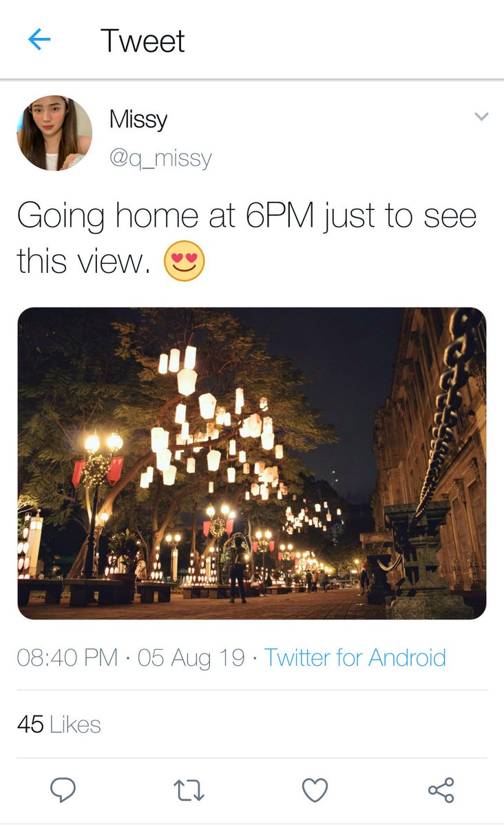This screenshot has width=504, height=827.
Task: Click the 05 Aug 19 date
Action: coord(191,657)
